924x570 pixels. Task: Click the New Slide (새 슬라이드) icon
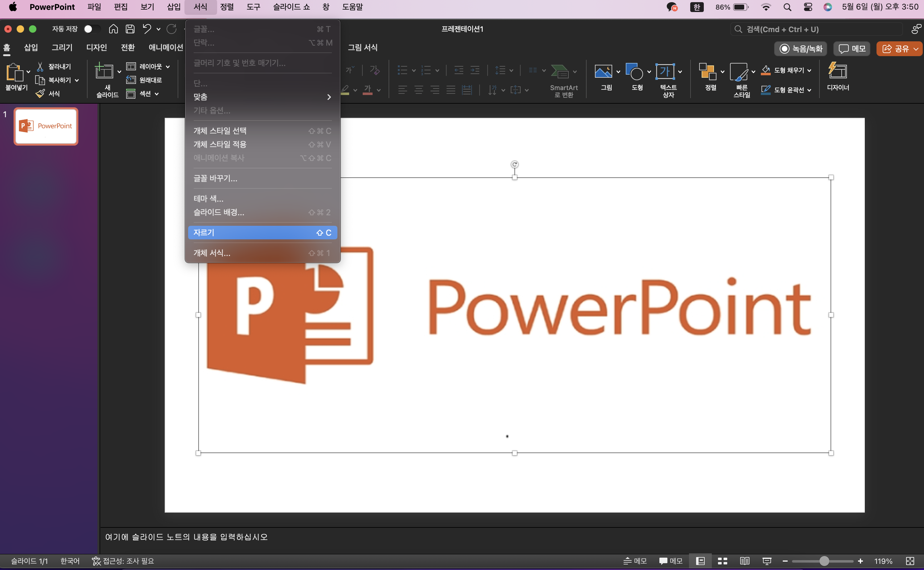(104, 71)
